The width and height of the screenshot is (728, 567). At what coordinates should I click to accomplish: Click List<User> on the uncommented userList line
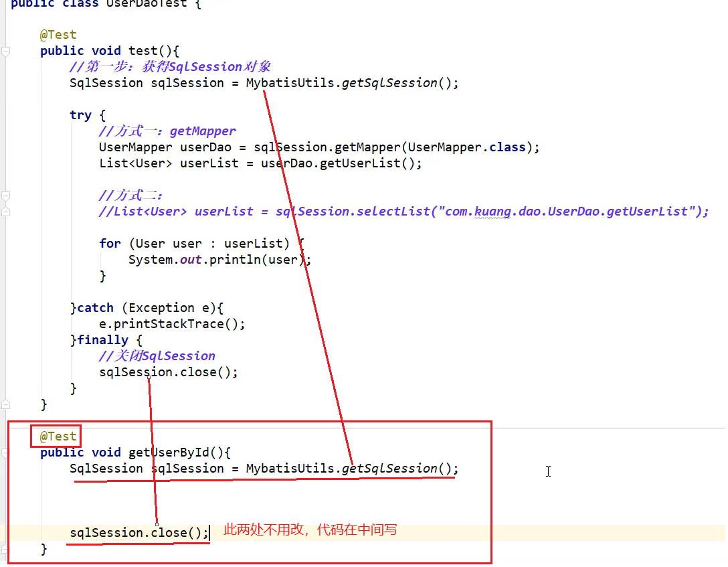(x=136, y=163)
